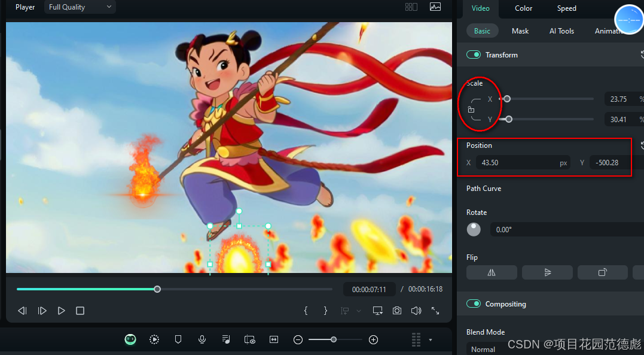Click the top-right corner handle of selection

(x=268, y=226)
